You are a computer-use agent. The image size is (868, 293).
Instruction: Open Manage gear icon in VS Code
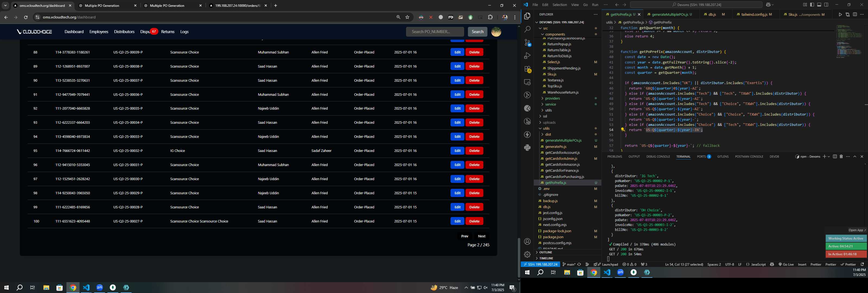[x=527, y=254]
